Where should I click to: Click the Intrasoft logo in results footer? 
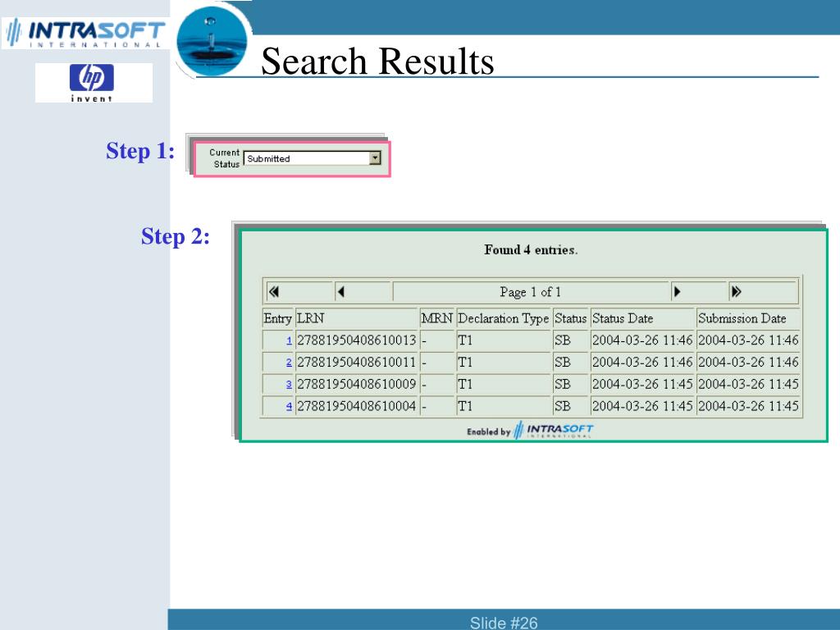click(554, 430)
